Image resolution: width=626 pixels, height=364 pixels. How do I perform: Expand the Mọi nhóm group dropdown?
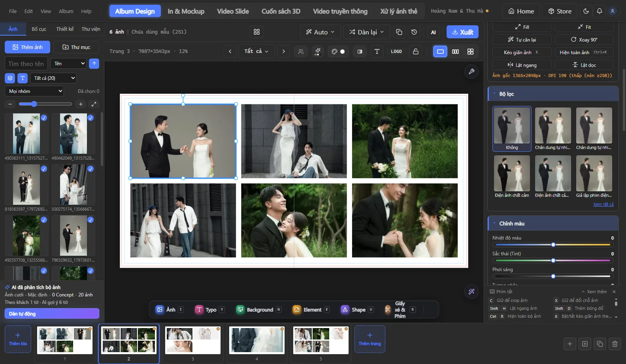[34, 91]
